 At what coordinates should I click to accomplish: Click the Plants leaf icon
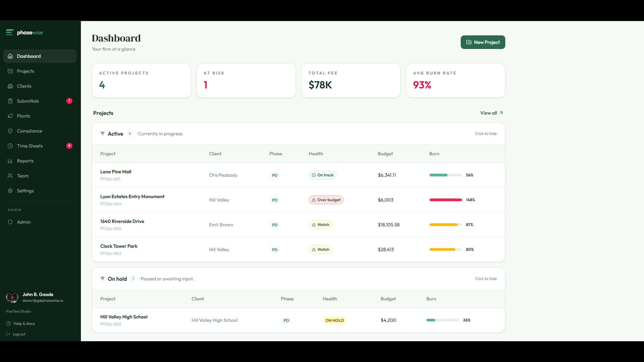pyautogui.click(x=10, y=116)
